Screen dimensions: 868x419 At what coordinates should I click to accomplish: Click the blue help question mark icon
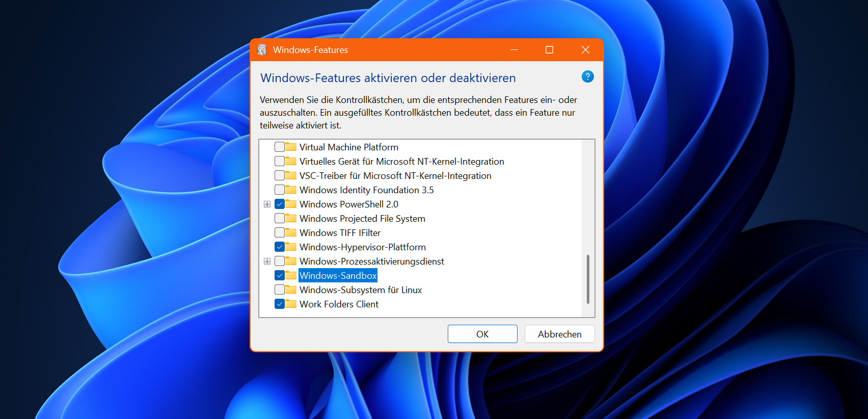pos(587,76)
